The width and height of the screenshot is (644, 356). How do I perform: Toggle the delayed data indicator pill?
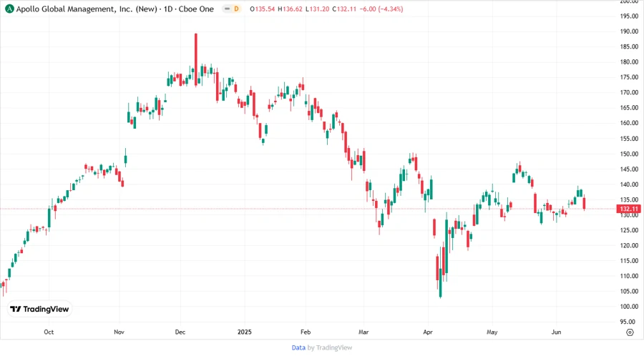[232, 9]
